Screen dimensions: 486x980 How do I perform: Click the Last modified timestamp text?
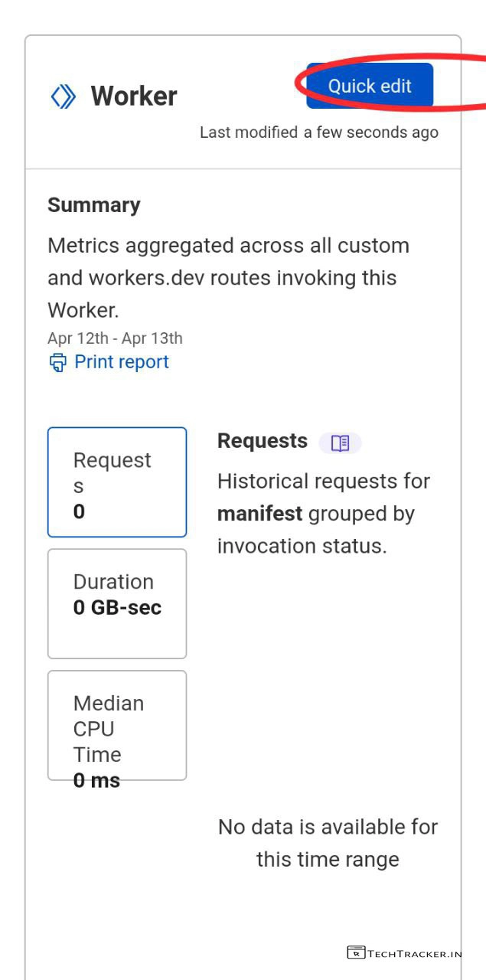point(318,132)
